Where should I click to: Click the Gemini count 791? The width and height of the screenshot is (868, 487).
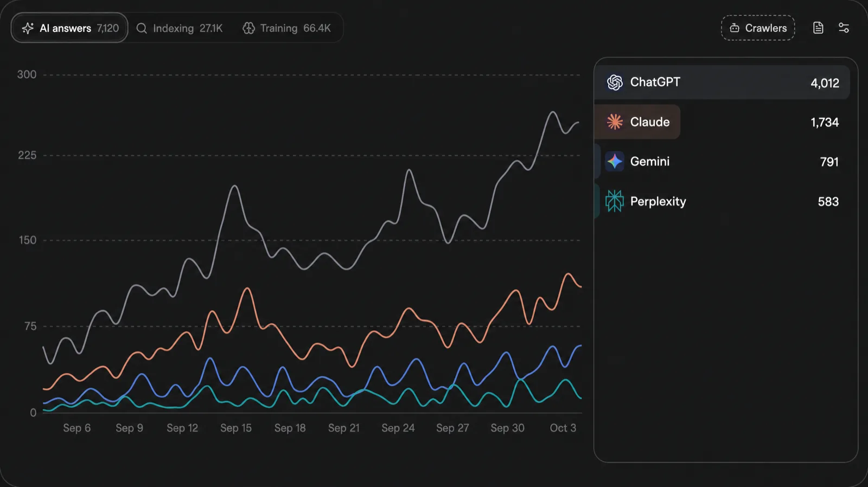tap(829, 162)
